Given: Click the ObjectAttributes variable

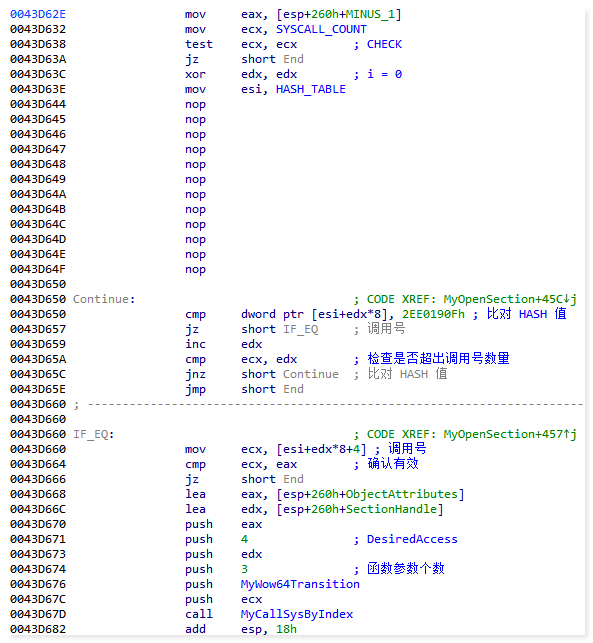Looking at the screenshot, I should tap(401, 495).
